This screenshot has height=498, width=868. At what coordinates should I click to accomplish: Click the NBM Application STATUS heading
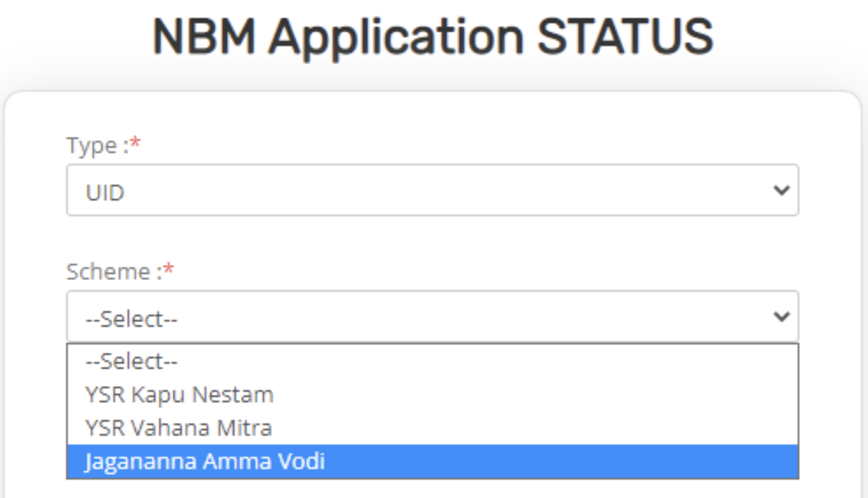[432, 37]
